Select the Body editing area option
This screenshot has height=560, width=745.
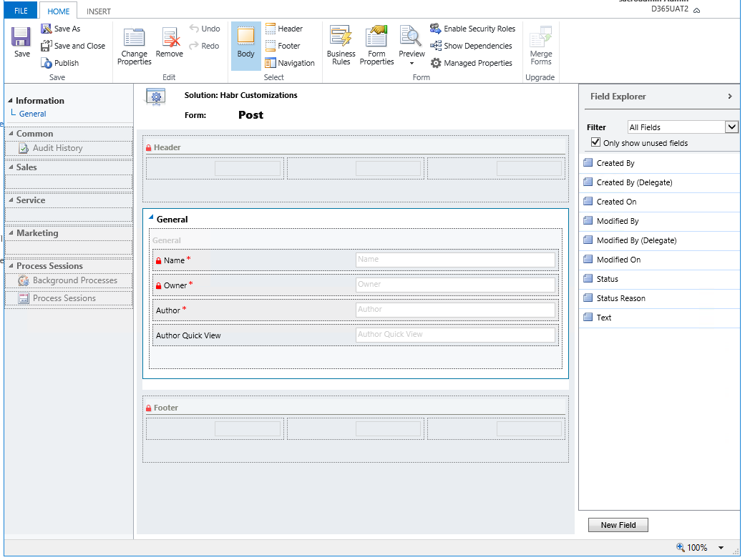click(x=245, y=44)
